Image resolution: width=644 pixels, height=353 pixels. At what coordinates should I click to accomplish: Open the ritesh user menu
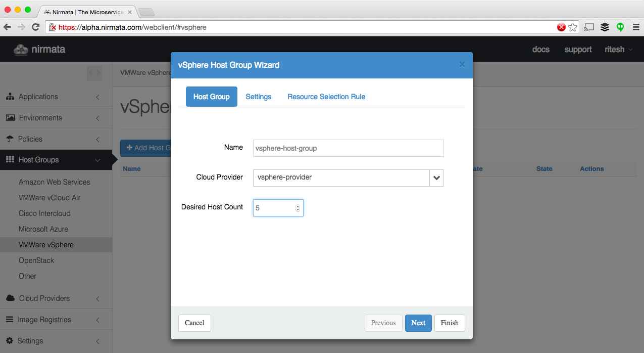(x=618, y=50)
